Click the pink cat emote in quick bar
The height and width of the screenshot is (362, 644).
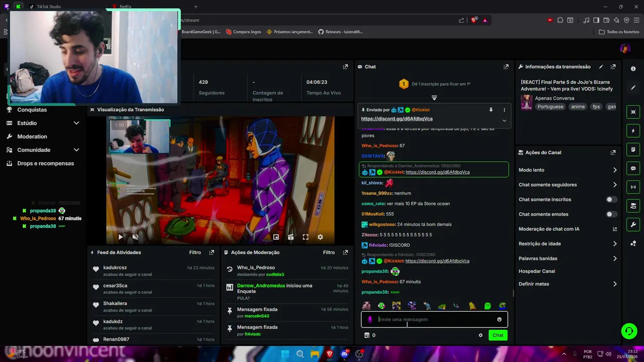(366, 306)
